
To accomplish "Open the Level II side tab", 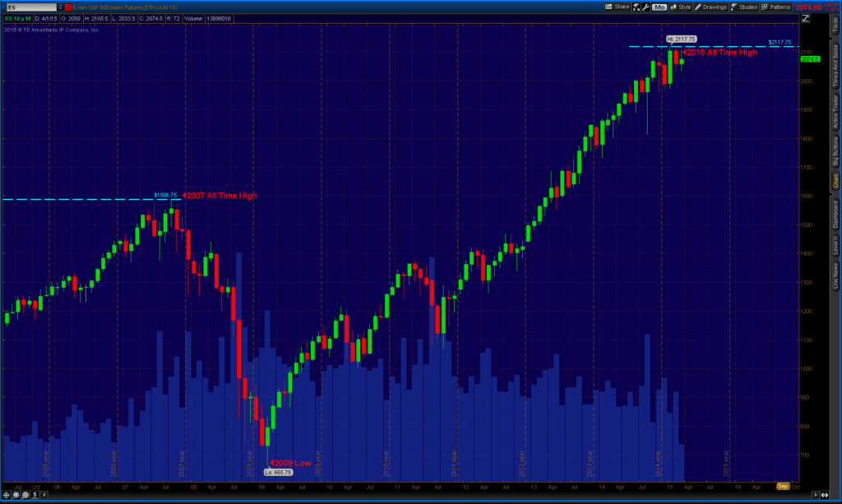I will [835, 245].
